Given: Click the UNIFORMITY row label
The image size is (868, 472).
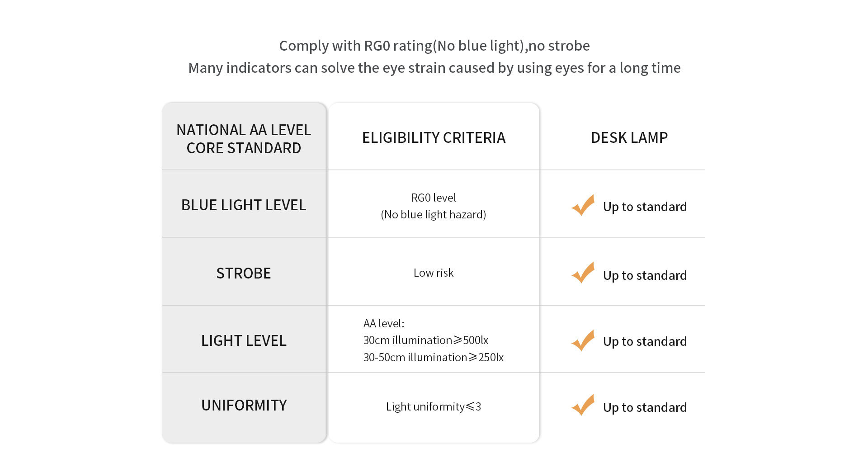Looking at the screenshot, I should [x=244, y=405].
